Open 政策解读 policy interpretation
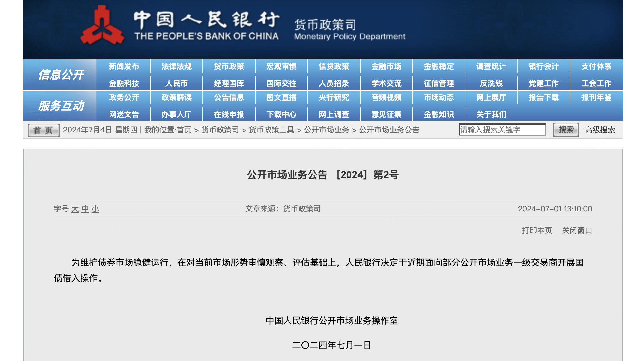644x361 pixels. click(176, 98)
